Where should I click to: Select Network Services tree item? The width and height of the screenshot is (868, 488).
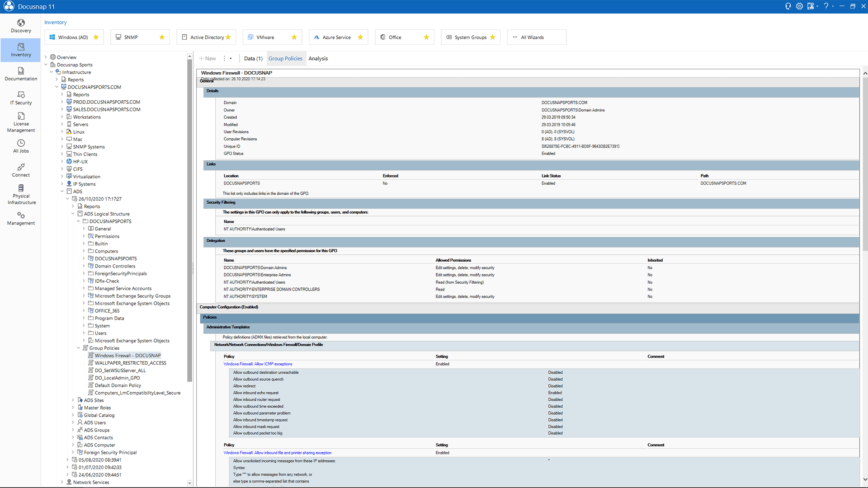pos(91,483)
